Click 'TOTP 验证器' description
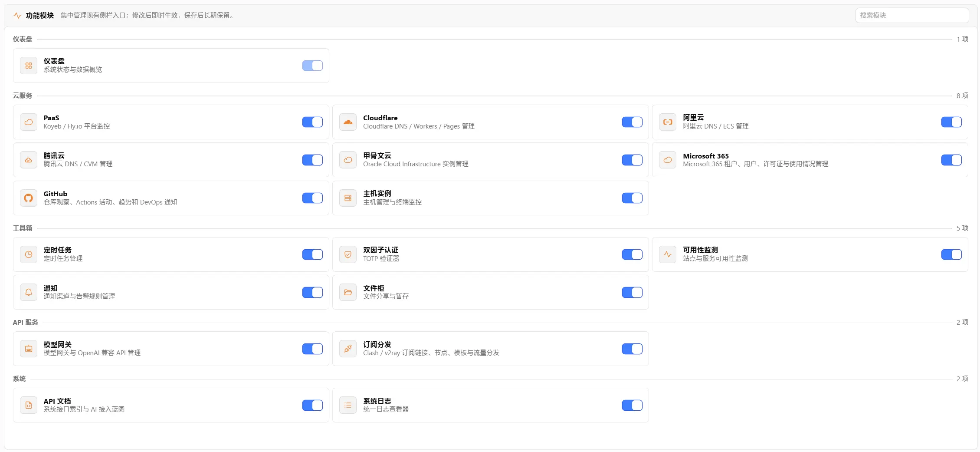The width and height of the screenshot is (980, 452). tap(381, 259)
